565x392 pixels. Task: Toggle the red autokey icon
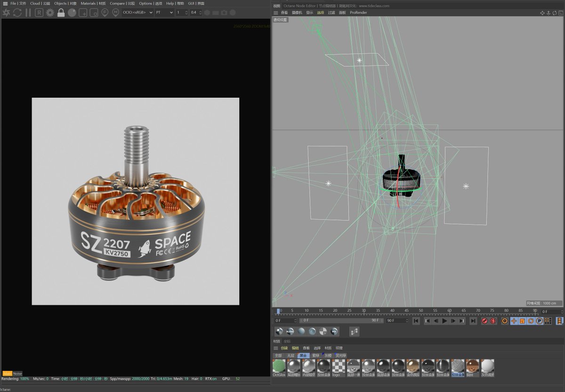493,321
